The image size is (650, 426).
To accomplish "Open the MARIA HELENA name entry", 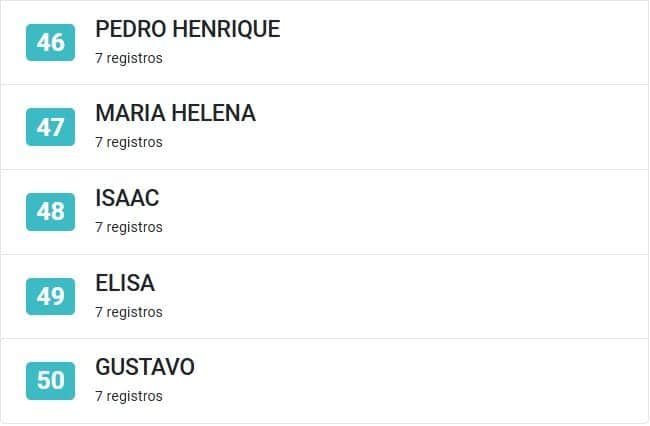I will (175, 113).
